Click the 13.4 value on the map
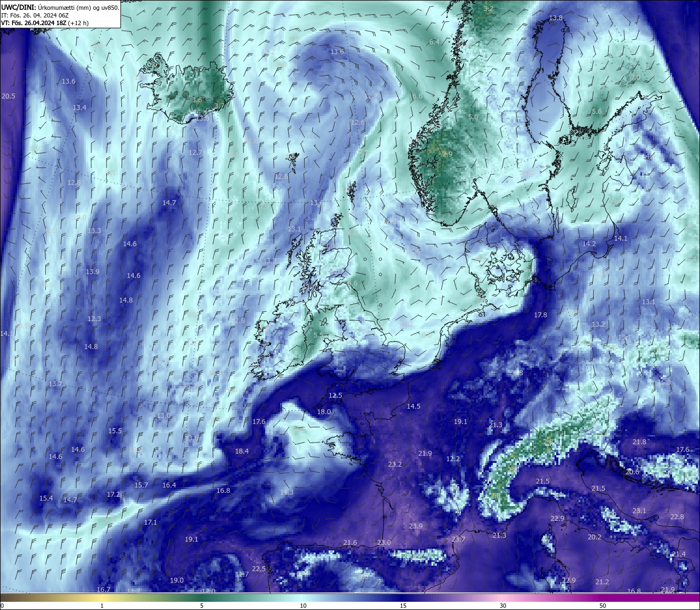Viewport: 700px width, 610px height. click(x=80, y=108)
